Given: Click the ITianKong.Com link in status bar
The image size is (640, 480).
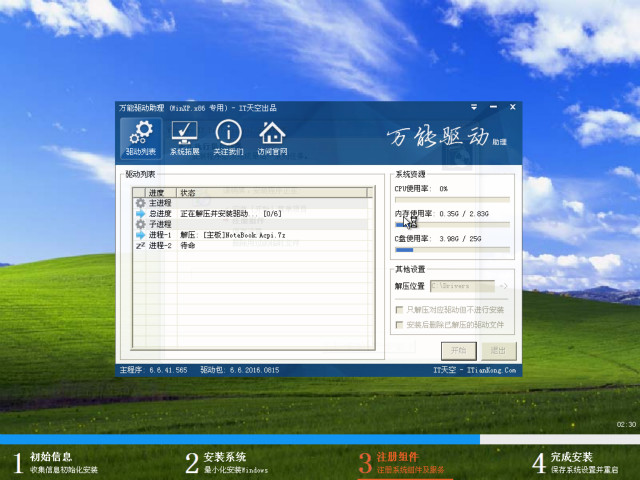Looking at the screenshot, I should pos(494,369).
